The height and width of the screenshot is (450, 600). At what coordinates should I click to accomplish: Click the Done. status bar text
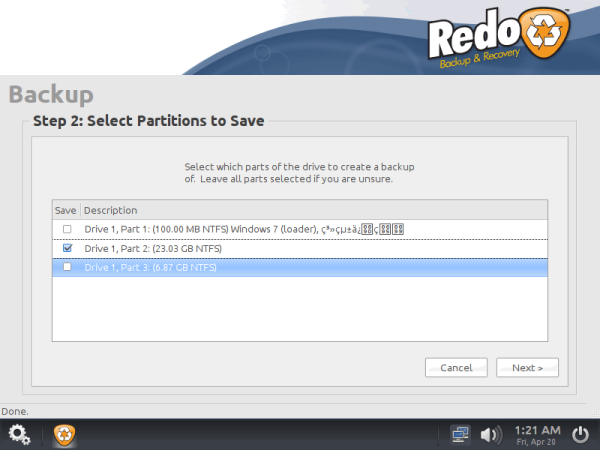point(15,412)
